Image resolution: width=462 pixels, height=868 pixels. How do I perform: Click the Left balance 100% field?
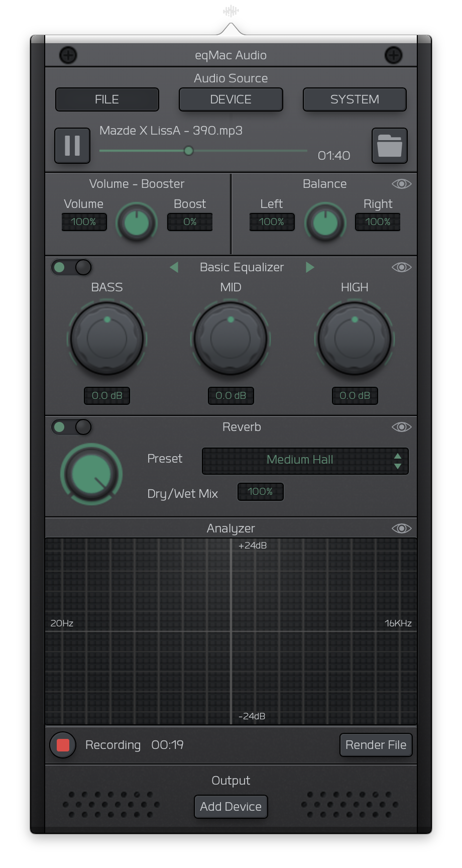pyautogui.click(x=272, y=222)
